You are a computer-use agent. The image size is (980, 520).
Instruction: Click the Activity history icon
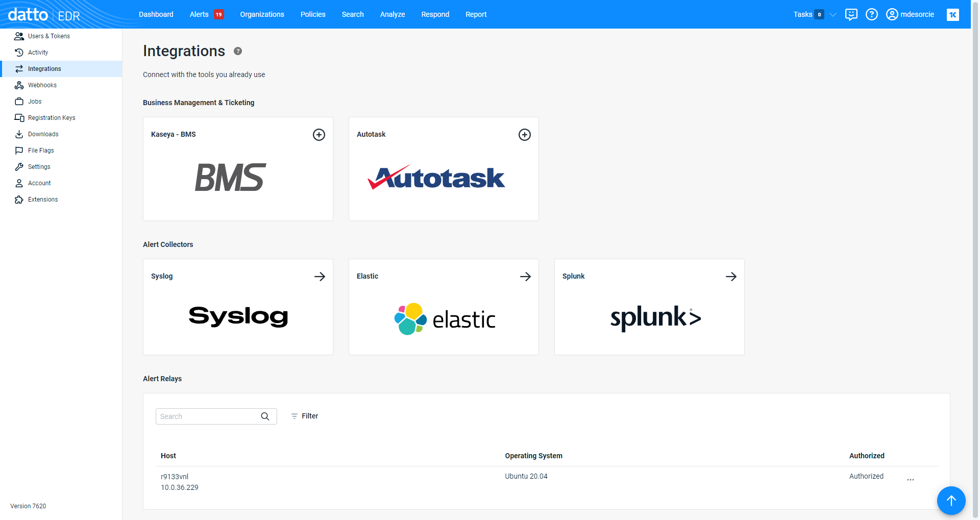[19, 53]
